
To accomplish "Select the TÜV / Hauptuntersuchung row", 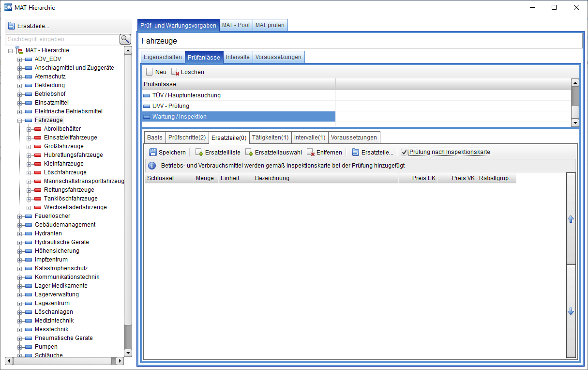I will coord(186,95).
